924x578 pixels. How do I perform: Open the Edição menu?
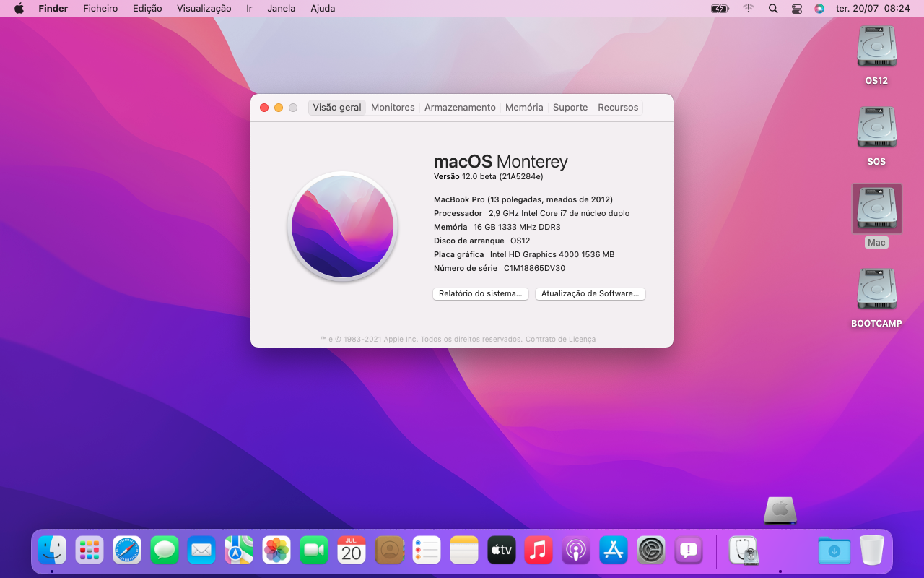tap(147, 9)
